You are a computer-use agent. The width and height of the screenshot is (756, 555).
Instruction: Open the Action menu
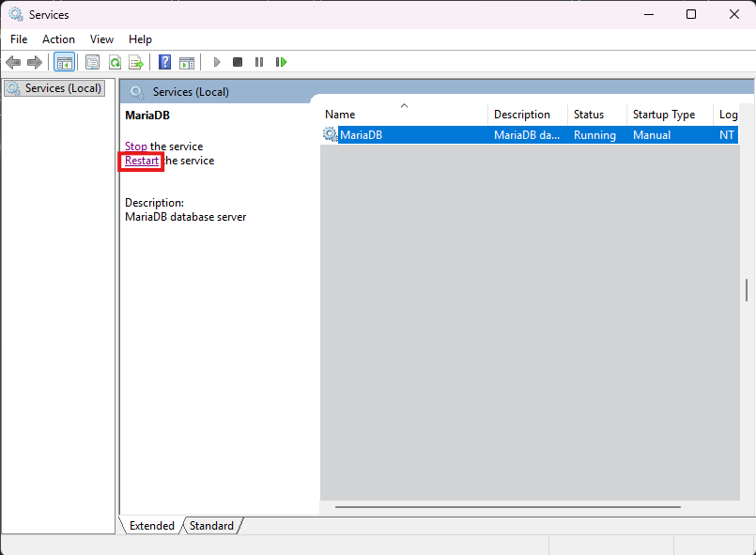(x=58, y=39)
